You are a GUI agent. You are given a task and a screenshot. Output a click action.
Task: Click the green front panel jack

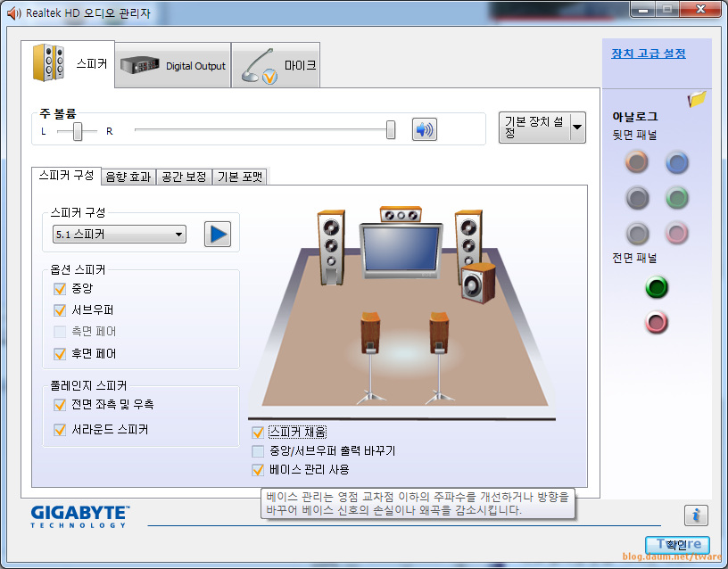[657, 287]
